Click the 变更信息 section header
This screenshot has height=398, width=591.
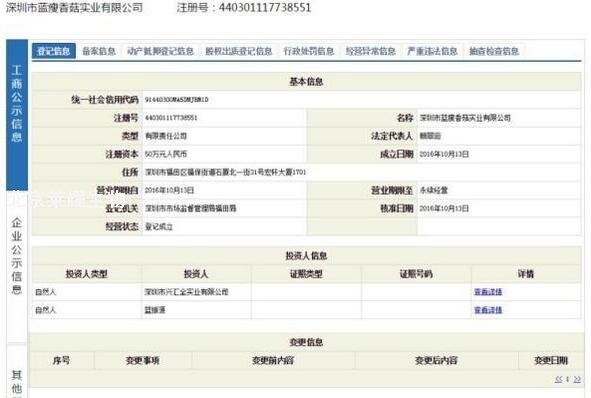306,342
